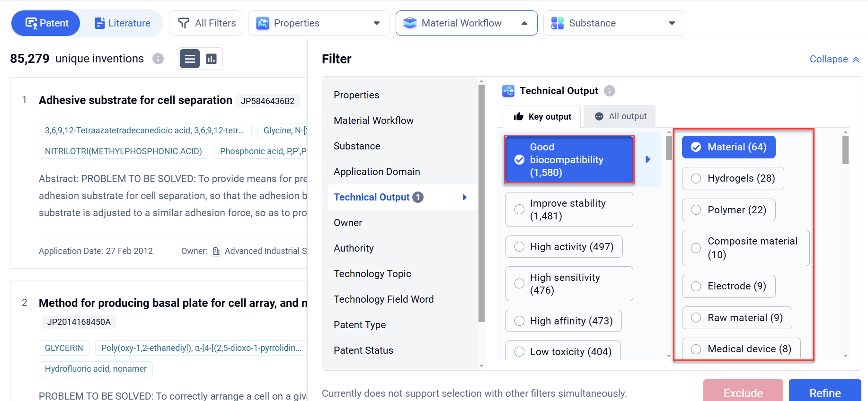Uncheck the Material (64) option
Viewport: 868px width, 401px height.
pyautogui.click(x=696, y=147)
